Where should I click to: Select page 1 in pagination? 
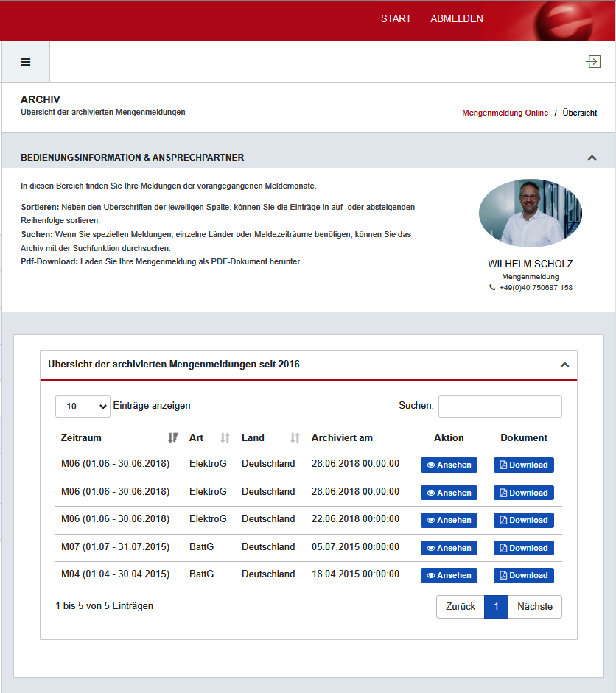pyautogui.click(x=496, y=606)
